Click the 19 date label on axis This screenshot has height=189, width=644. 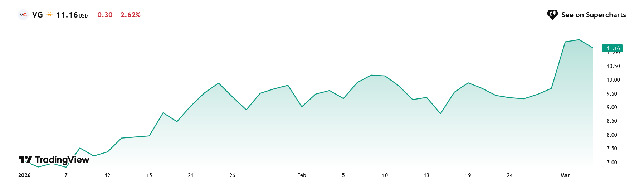coord(468,175)
